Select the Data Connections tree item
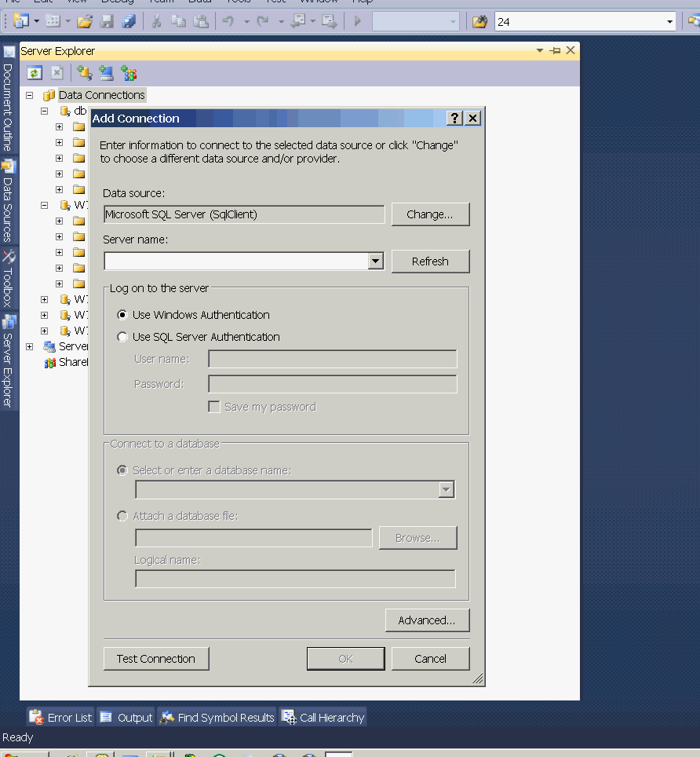Image resolution: width=700 pixels, height=757 pixels. pos(102,95)
